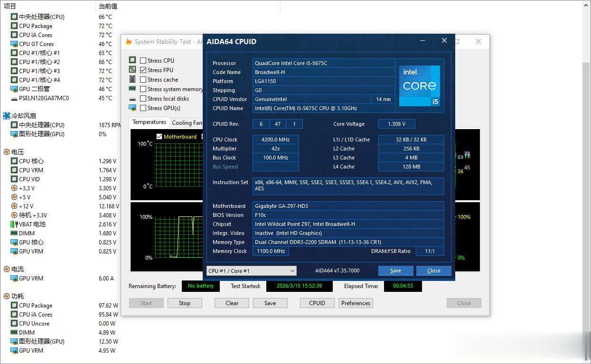Open the CPU #1 / Core #1 dropdown
Screen dimensions: 591x364
point(252,271)
